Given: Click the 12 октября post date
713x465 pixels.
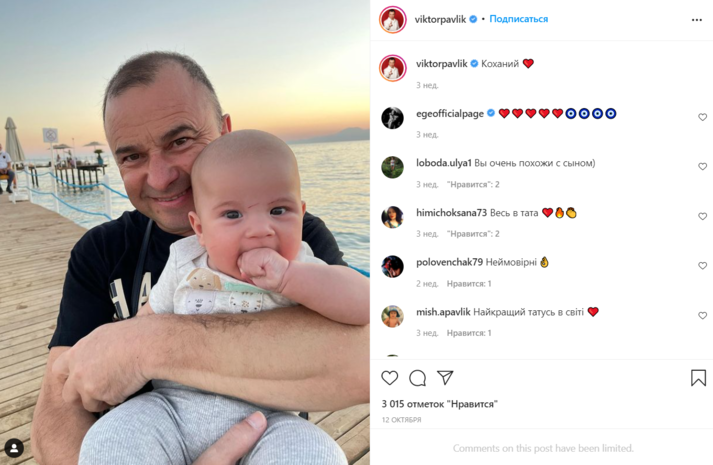Looking at the screenshot, I should [402, 420].
